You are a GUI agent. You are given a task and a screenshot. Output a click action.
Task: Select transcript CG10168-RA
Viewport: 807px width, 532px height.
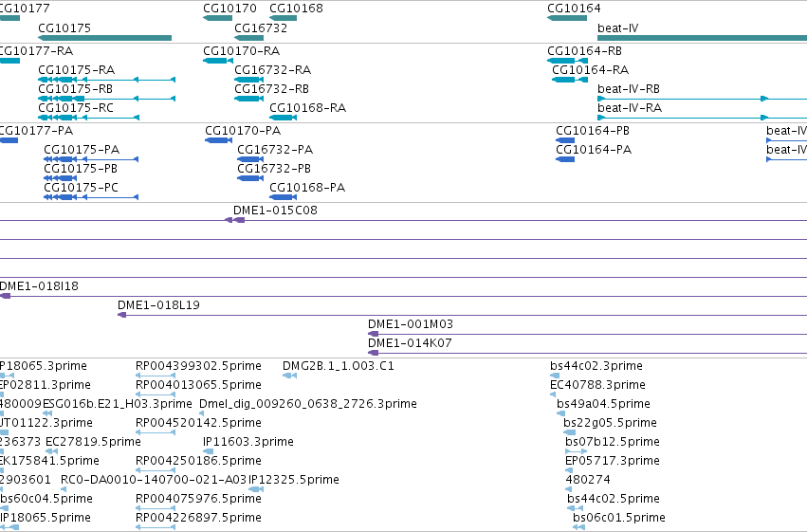point(284,118)
